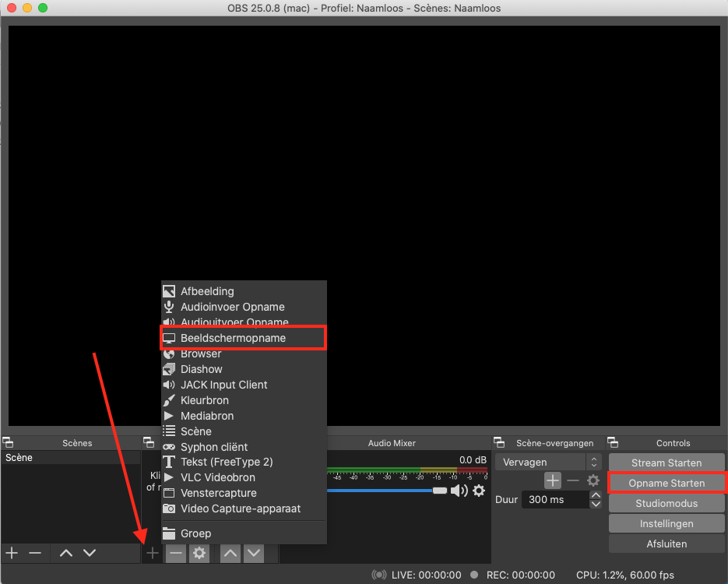Open transition properties gear icon

593,481
